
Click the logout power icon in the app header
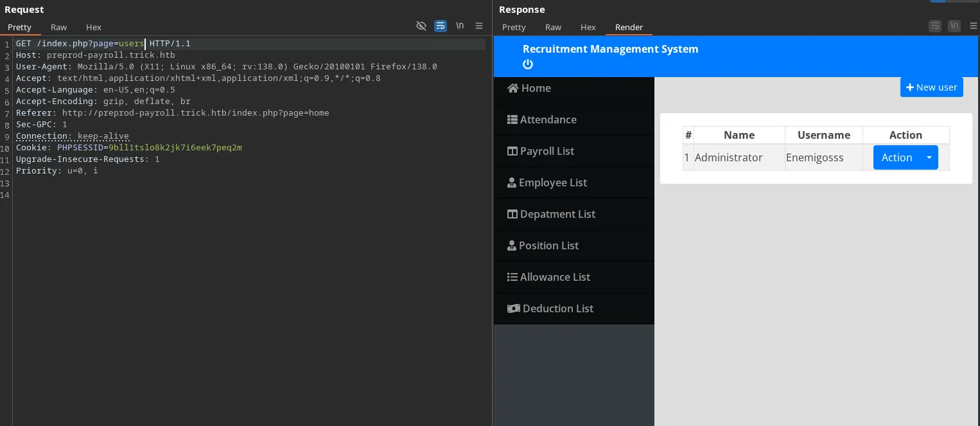[528, 64]
